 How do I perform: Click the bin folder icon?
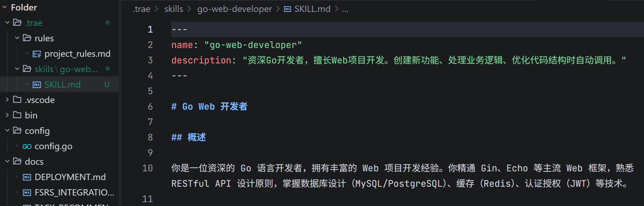tap(17, 115)
